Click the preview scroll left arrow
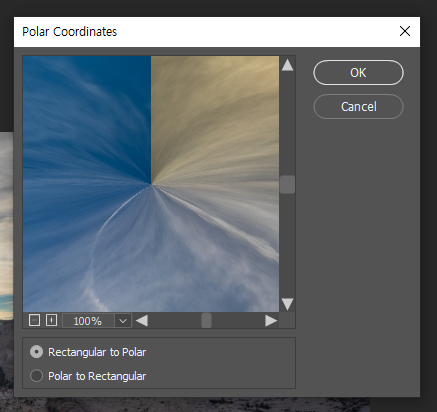 (x=142, y=321)
